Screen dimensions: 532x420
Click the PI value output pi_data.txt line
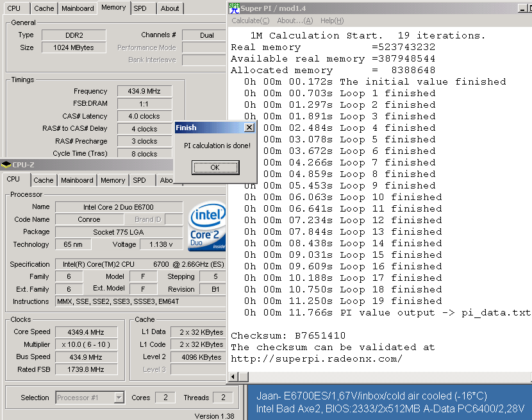387,313
